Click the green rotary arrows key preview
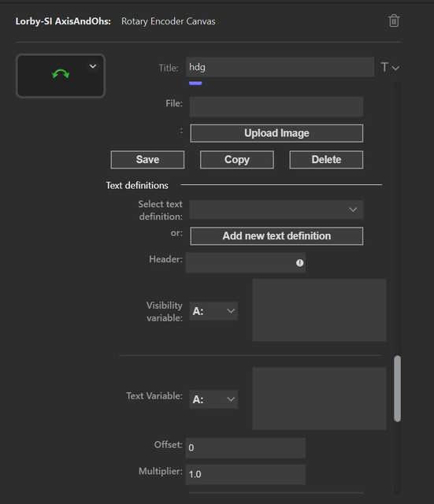The height and width of the screenshot is (504, 434). pos(61,75)
